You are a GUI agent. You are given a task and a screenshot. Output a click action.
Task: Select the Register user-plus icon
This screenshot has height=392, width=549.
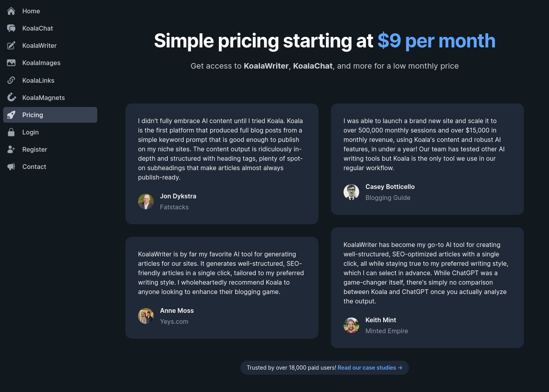pyautogui.click(x=11, y=149)
